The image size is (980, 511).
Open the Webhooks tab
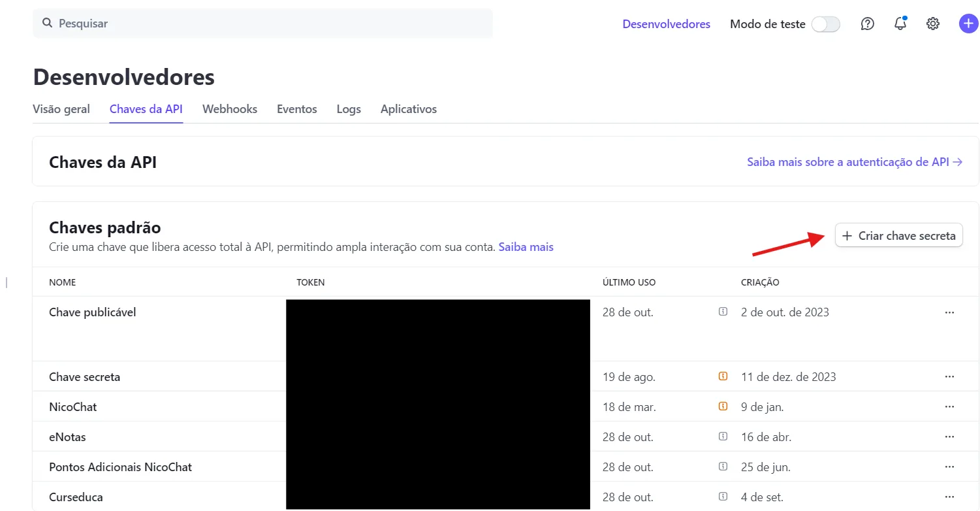click(x=230, y=109)
